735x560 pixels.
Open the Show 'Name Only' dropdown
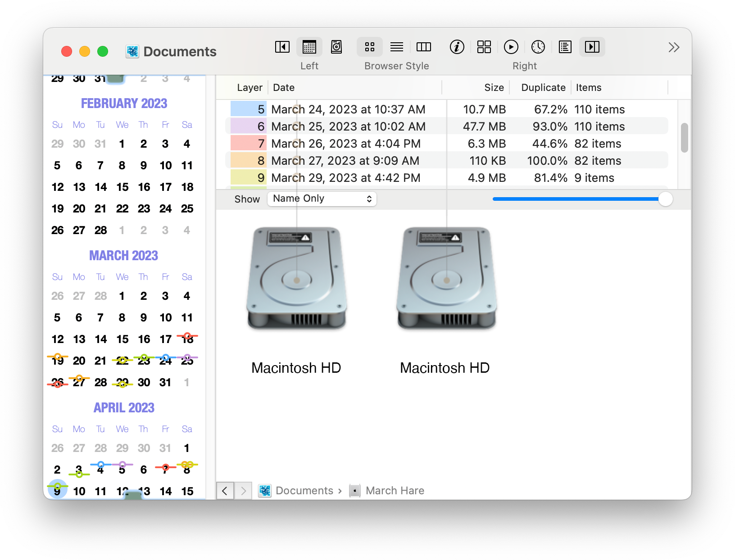[x=322, y=199]
